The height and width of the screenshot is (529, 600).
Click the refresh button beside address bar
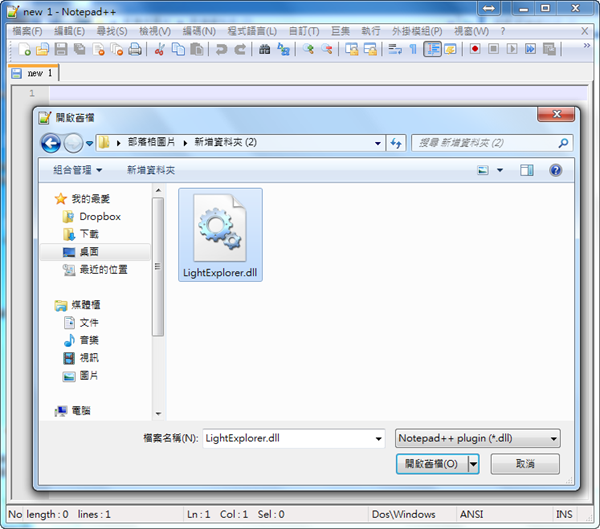click(x=396, y=143)
